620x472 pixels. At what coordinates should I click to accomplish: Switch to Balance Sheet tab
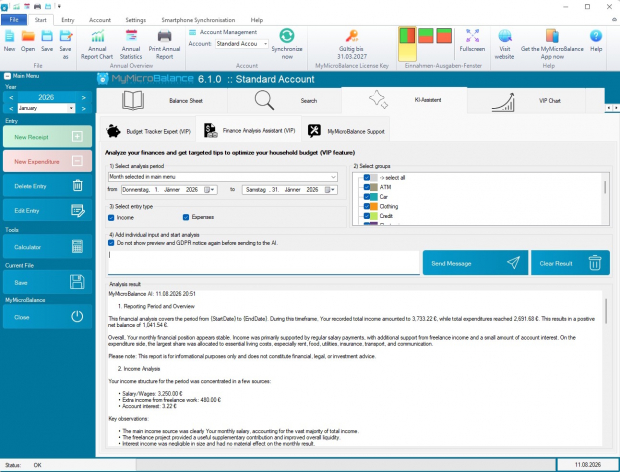point(162,100)
